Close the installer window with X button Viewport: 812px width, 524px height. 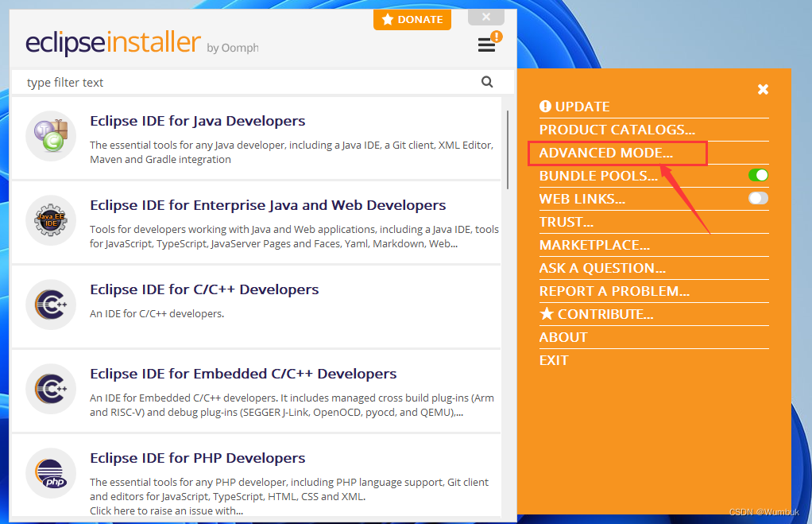(x=485, y=17)
